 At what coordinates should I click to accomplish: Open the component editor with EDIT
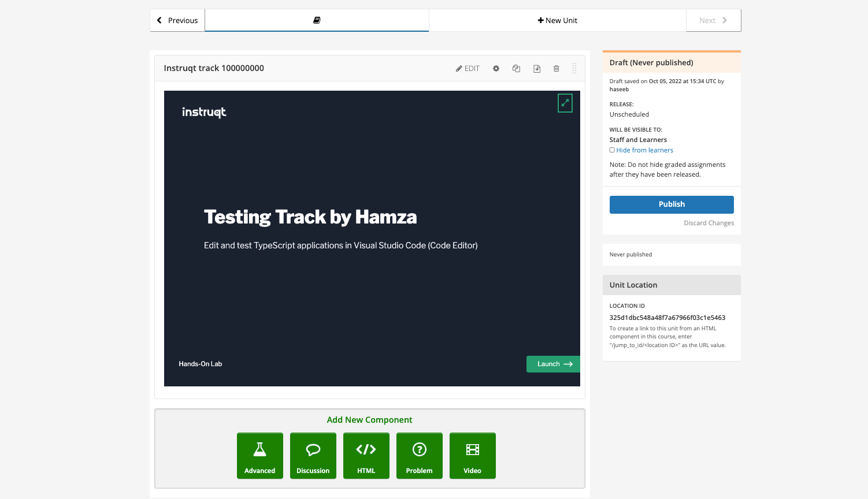point(468,68)
